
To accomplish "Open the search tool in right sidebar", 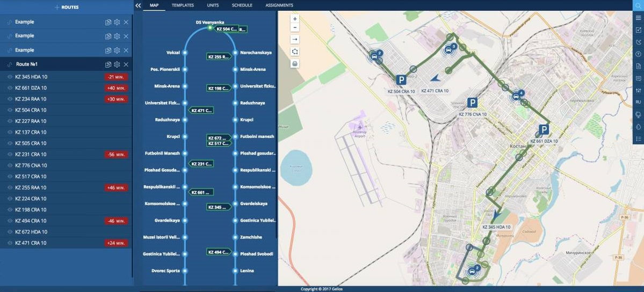I will click(638, 5).
